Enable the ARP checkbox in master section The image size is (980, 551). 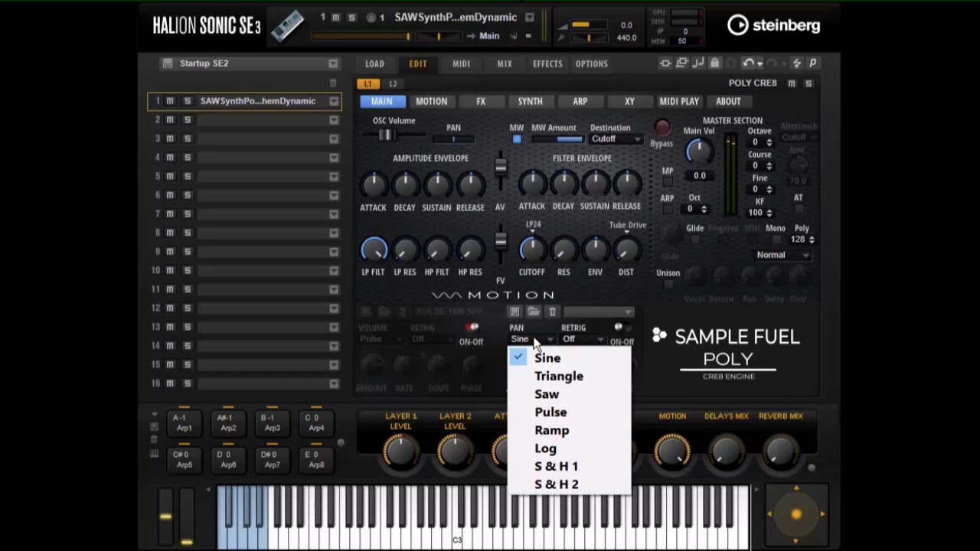pos(668,209)
